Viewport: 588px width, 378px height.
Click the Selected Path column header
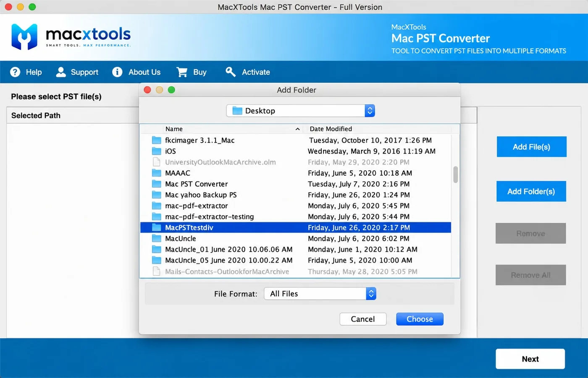point(36,115)
